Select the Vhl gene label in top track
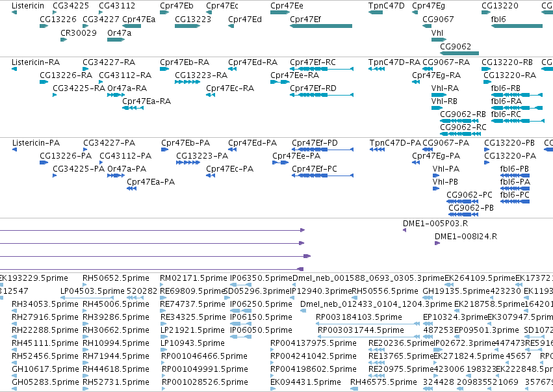This screenshot has height=392, width=553. point(437,33)
